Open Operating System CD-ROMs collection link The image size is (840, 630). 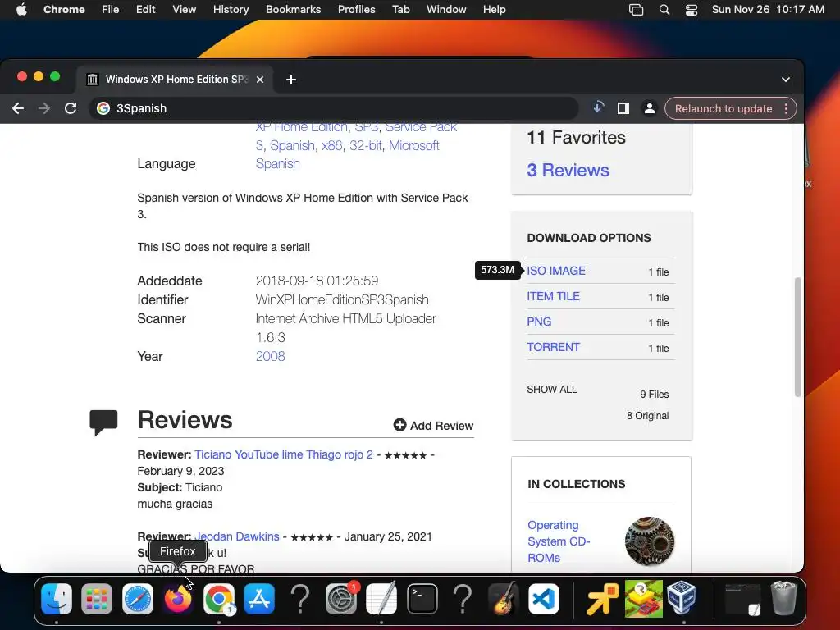tap(559, 541)
